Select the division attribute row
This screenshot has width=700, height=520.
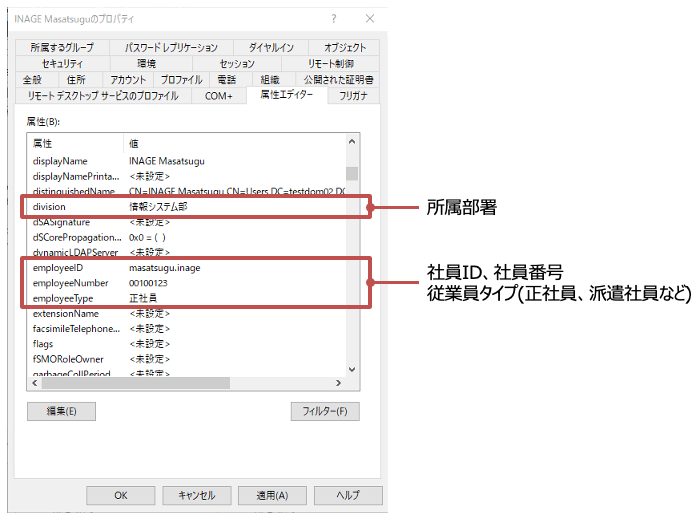pos(187,207)
